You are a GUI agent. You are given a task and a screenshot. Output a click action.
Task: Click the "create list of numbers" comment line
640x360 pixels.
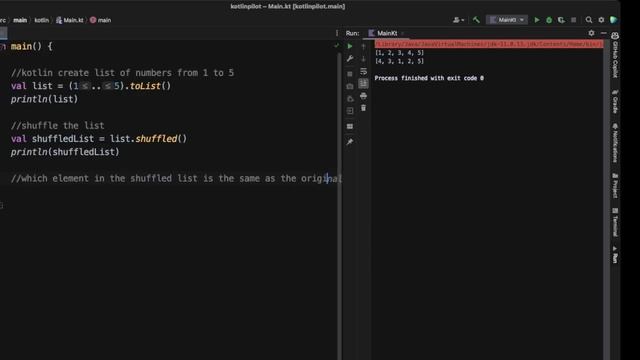click(x=122, y=73)
